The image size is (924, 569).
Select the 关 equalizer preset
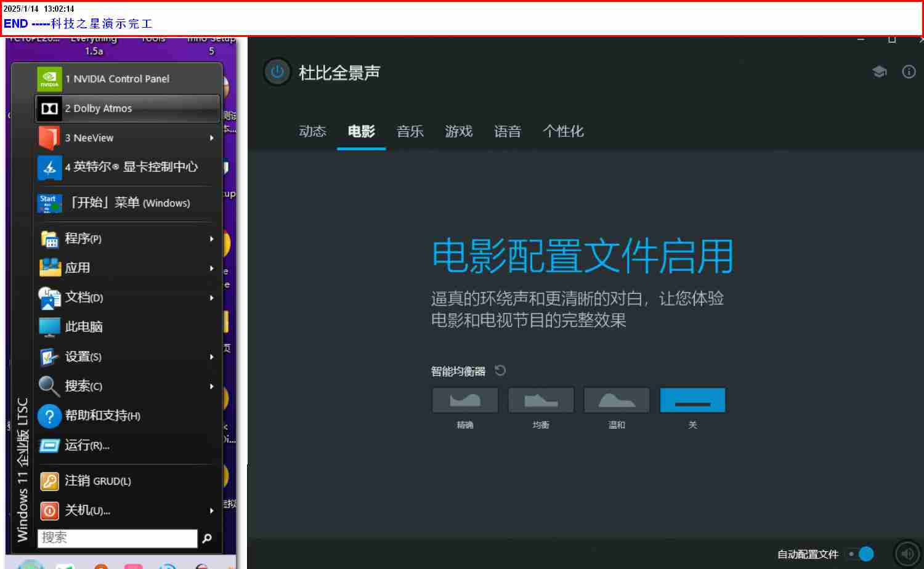click(x=692, y=400)
